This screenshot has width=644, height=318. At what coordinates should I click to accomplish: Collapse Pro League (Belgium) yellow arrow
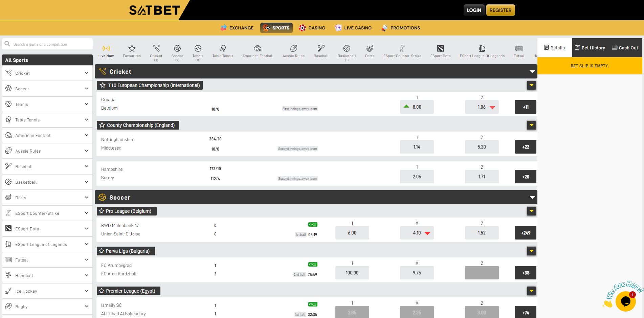[x=531, y=211]
